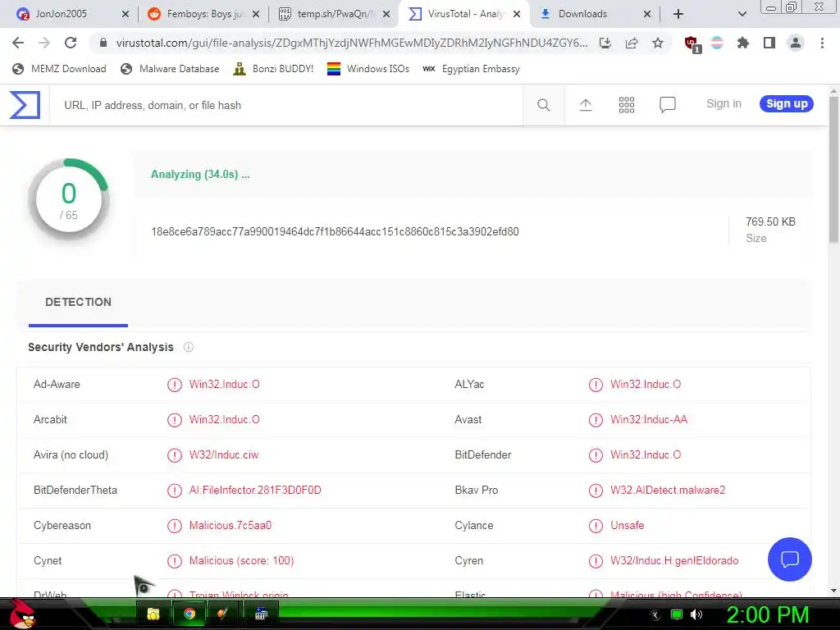The height and width of the screenshot is (630, 840).
Task: Click the Analyzing (34.0s) status text
Action: coord(200,174)
